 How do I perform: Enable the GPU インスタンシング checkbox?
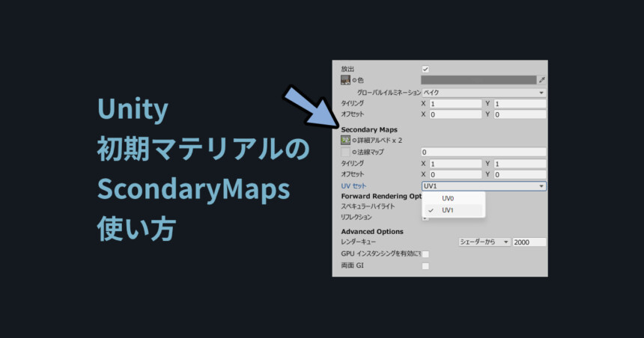[x=425, y=254]
